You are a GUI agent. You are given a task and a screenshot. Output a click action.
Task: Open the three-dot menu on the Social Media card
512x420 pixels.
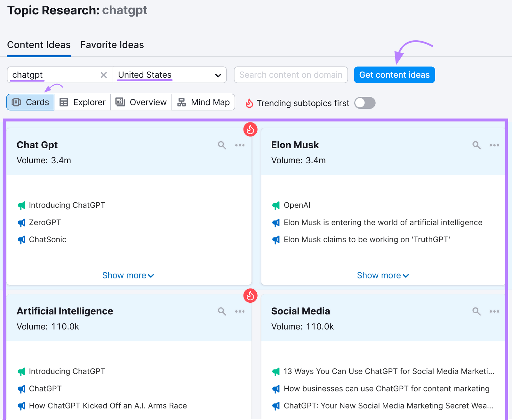(494, 311)
